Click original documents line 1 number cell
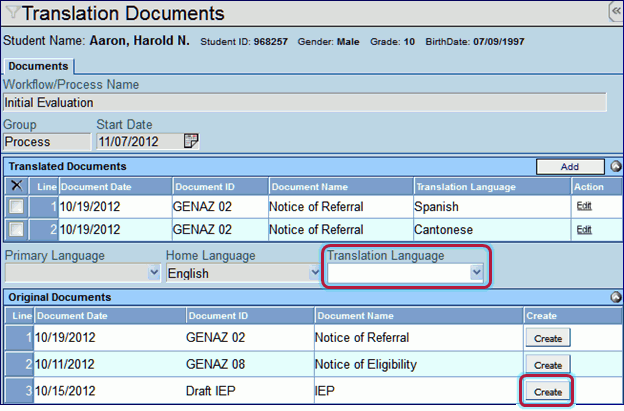The width and height of the screenshot is (624, 411). pyautogui.click(x=20, y=337)
